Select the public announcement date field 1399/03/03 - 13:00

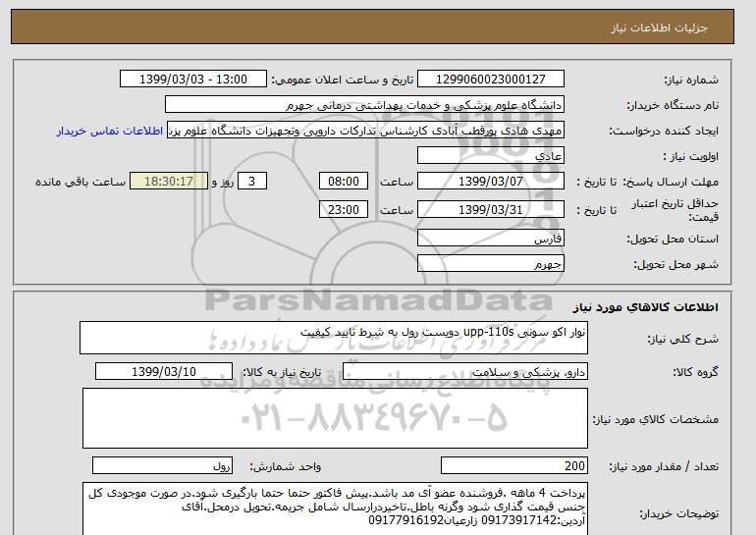tap(192, 79)
